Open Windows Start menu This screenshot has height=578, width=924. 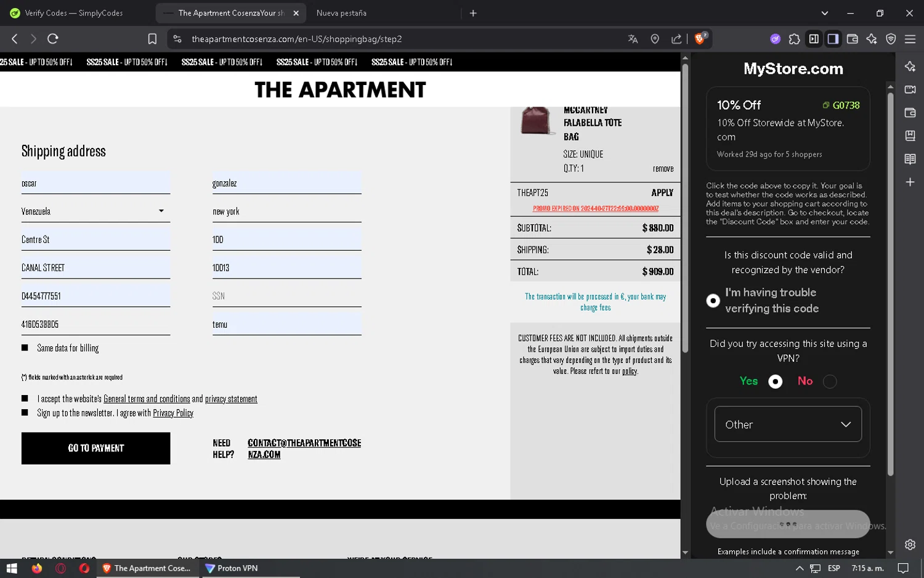click(x=12, y=568)
